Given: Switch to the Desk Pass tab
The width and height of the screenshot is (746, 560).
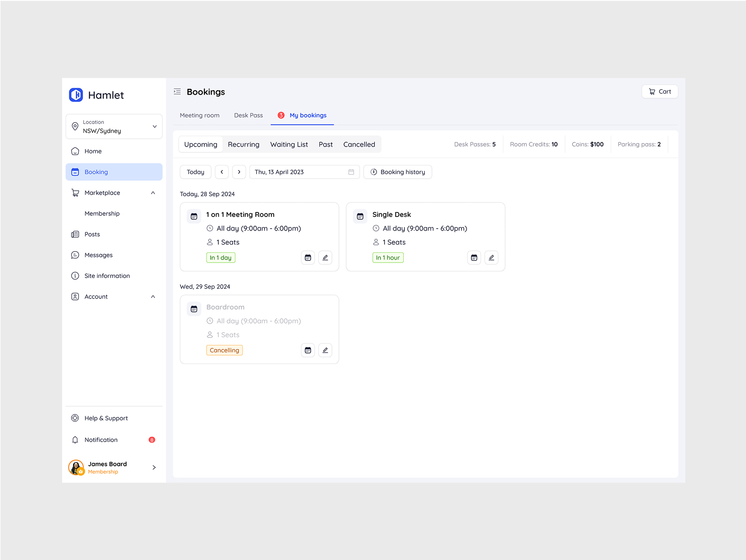Looking at the screenshot, I should (x=248, y=115).
